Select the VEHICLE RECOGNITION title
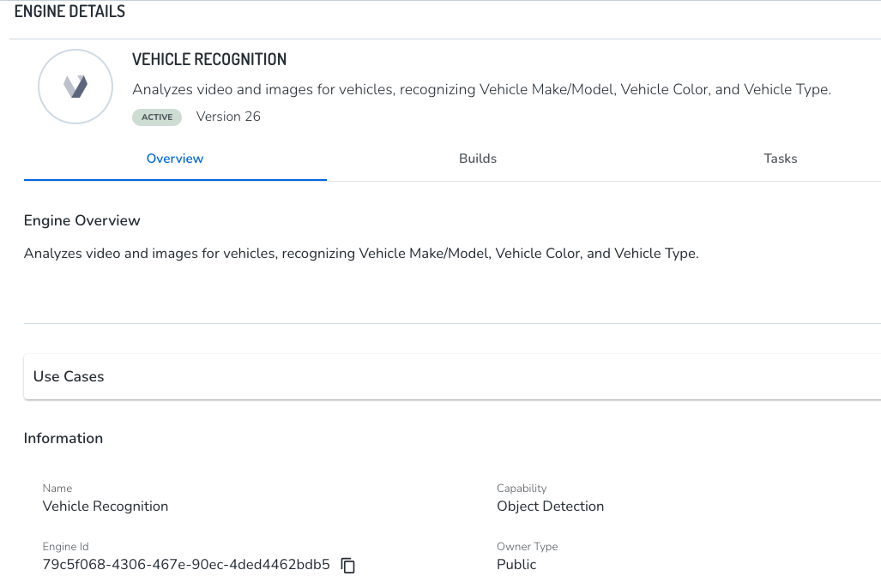Screen dimensions: 881x588 tap(209, 60)
